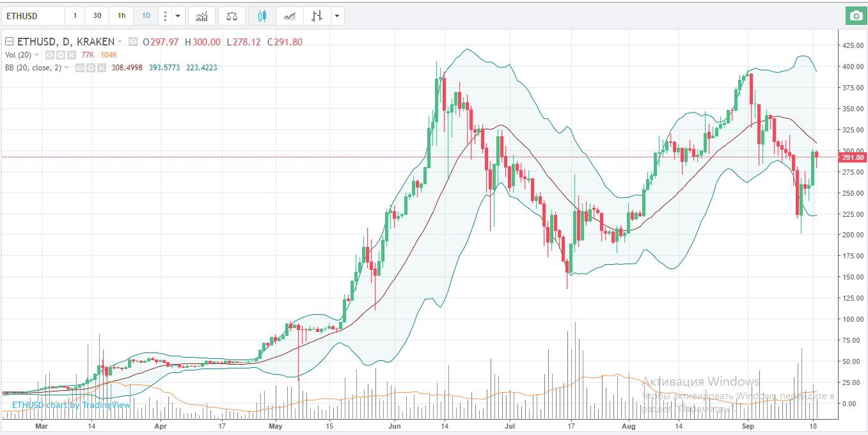Remove the Vol (20) indicator
Image resolution: width=868 pixels, height=435 pixels.
pyautogui.click(x=72, y=55)
